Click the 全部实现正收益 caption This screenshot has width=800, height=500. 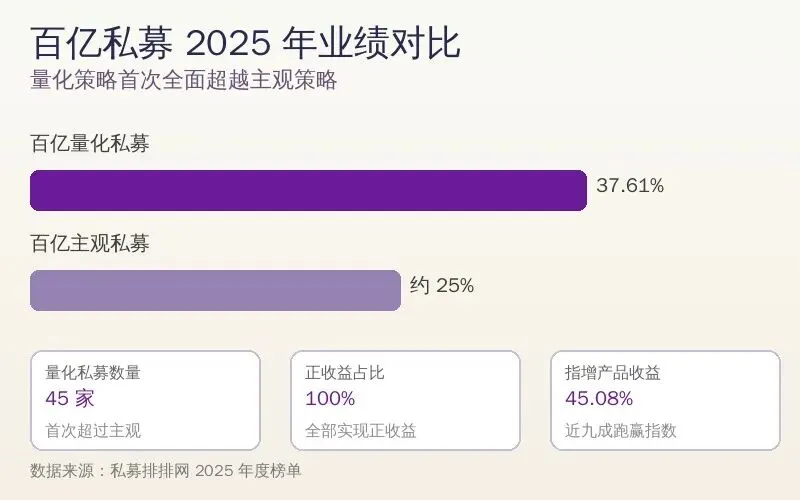(x=360, y=431)
